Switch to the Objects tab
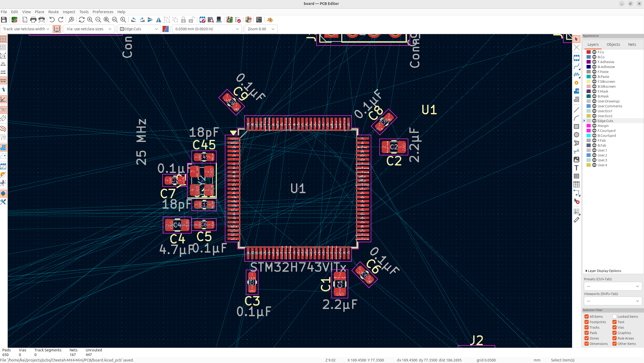644x363 pixels. 613,44
